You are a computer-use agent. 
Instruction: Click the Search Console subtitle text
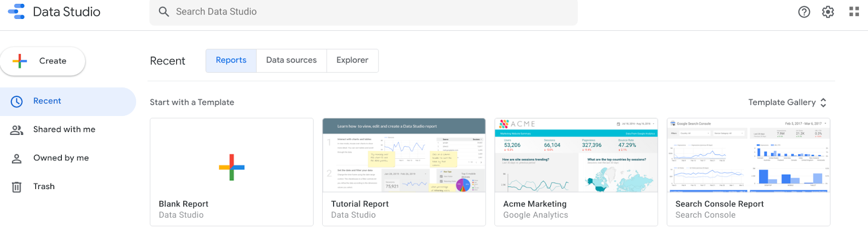[705, 215]
